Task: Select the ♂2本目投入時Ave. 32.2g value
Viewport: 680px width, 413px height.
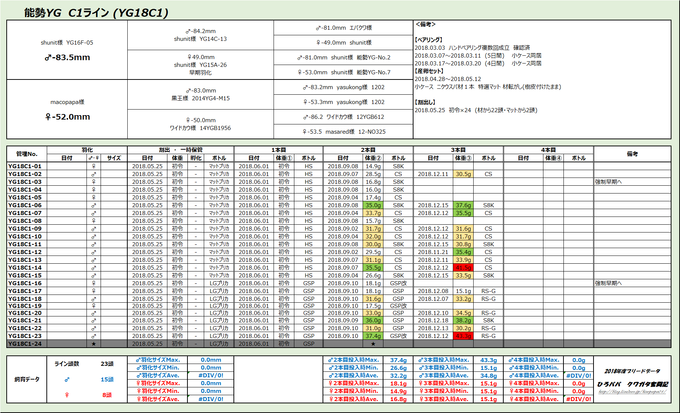Action: [x=398, y=376]
